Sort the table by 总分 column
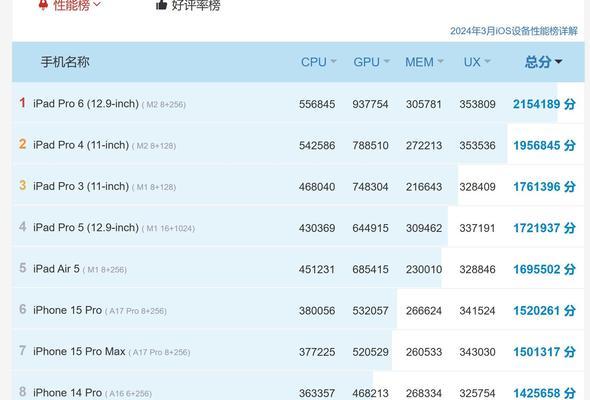The height and width of the screenshot is (400, 590). point(543,62)
